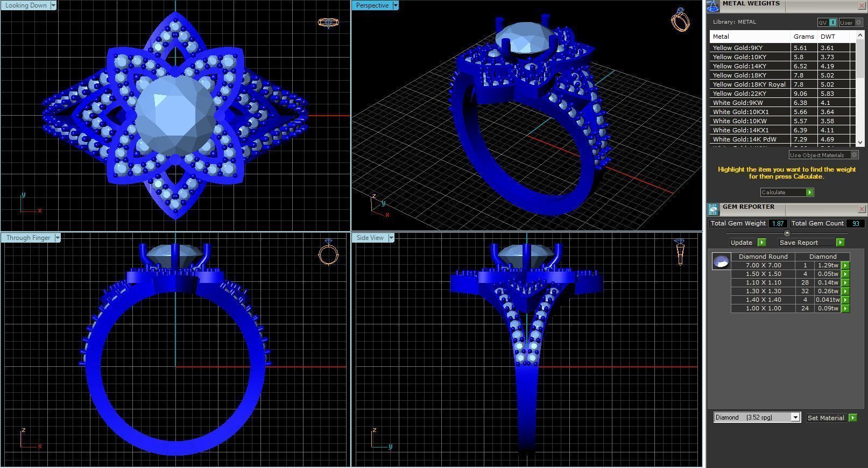Open the Side View viewport dropdown arrow

391,238
